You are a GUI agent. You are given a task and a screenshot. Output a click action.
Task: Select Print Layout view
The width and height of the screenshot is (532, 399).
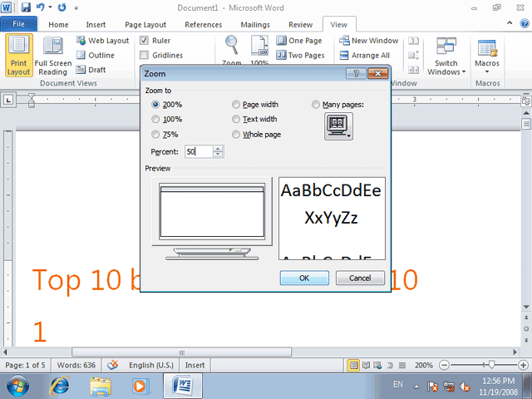click(18, 56)
